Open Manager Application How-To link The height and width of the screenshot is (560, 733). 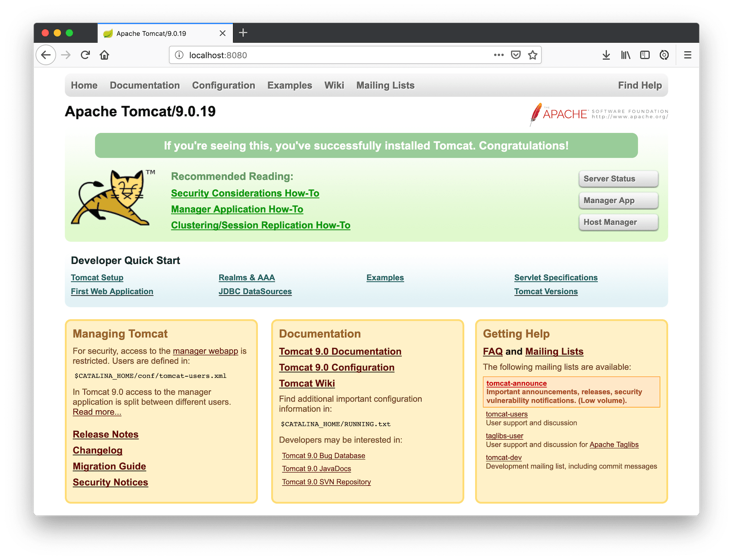click(237, 209)
